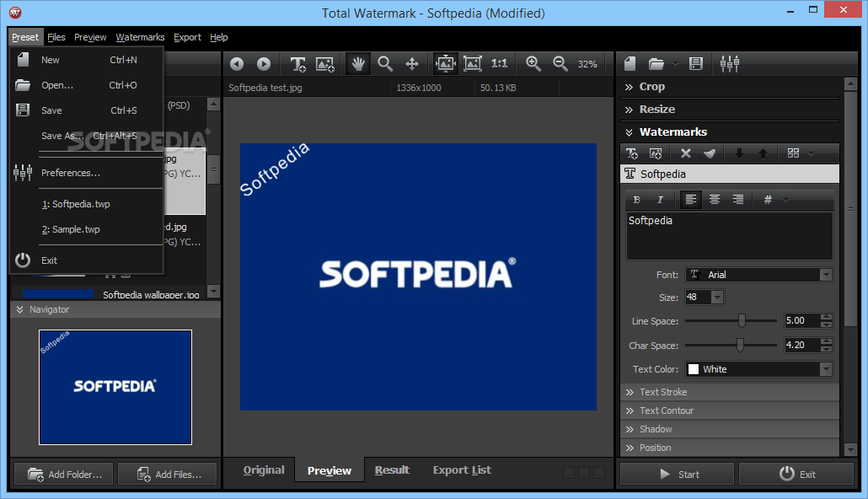Create new preset in right panel toolbar
This screenshot has height=499, width=868.
(x=630, y=64)
